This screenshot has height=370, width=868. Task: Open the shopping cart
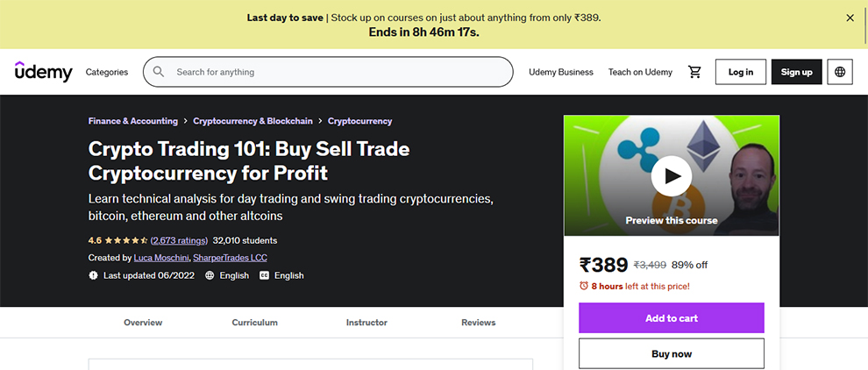[694, 72]
